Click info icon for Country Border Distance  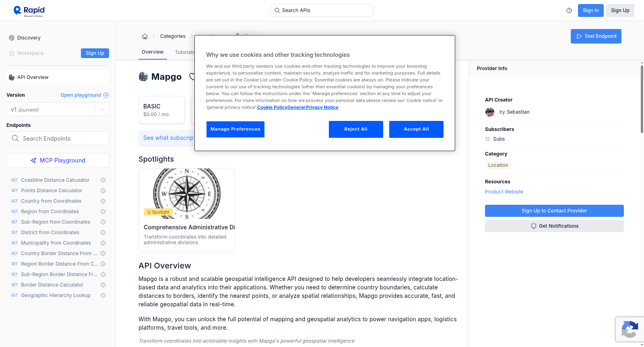click(x=103, y=253)
